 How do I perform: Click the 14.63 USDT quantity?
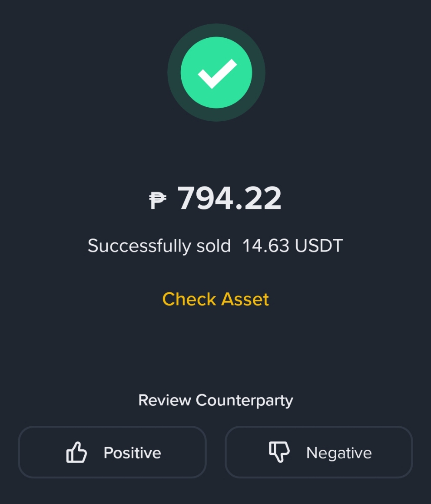pos(292,246)
